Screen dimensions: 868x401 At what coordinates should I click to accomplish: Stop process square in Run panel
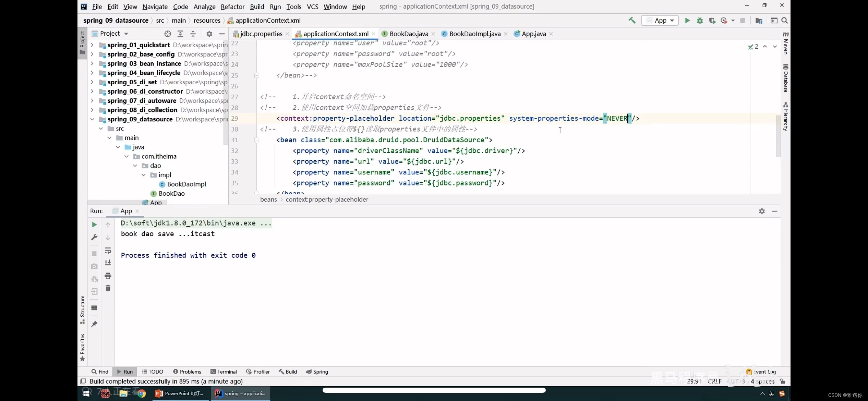click(x=94, y=254)
